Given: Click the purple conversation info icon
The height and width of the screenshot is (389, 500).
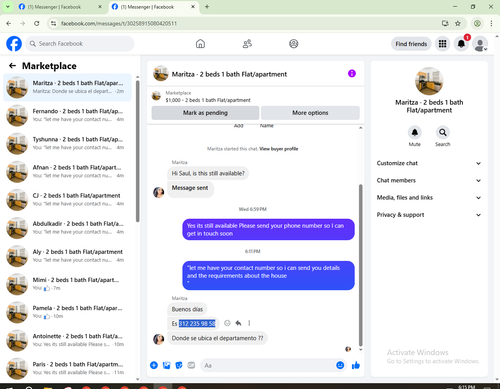Looking at the screenshot, I should (352, 73).
